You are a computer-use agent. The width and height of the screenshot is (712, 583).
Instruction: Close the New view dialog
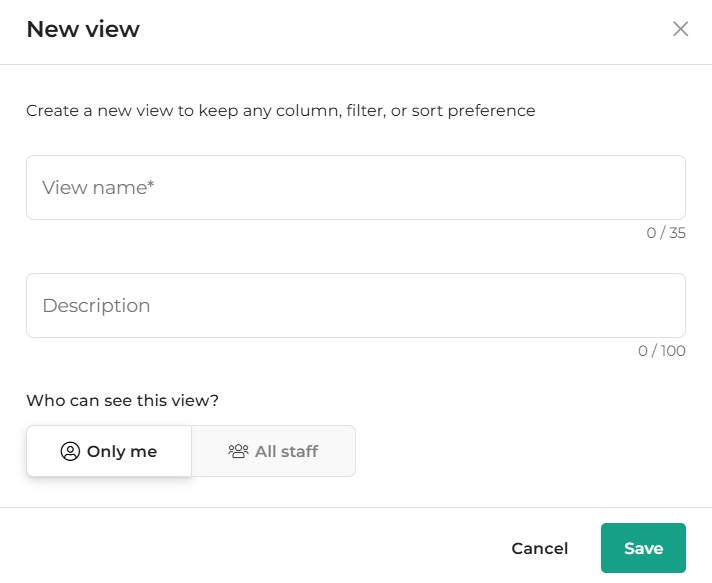[680, 29]
